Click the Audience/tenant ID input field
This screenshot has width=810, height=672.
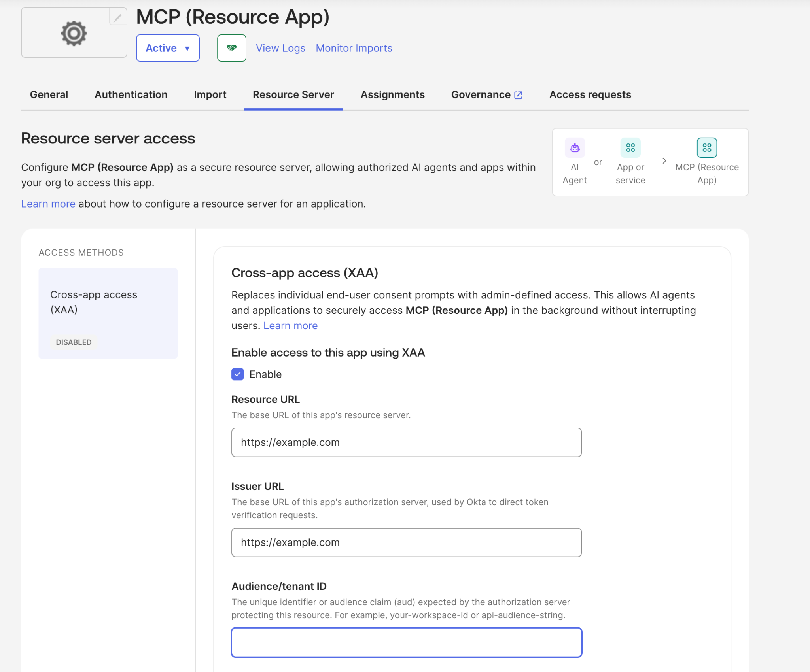[407, 642]
